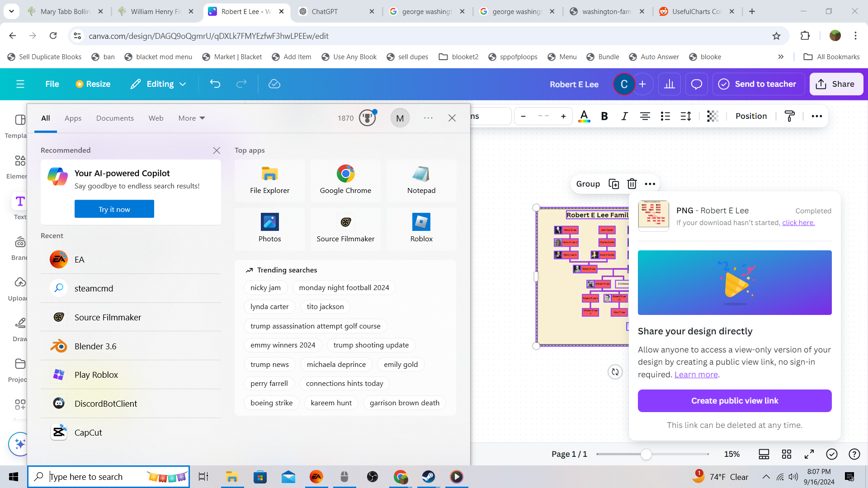
Task: Open the Draw sidebar panel
Action: point(20,329)
